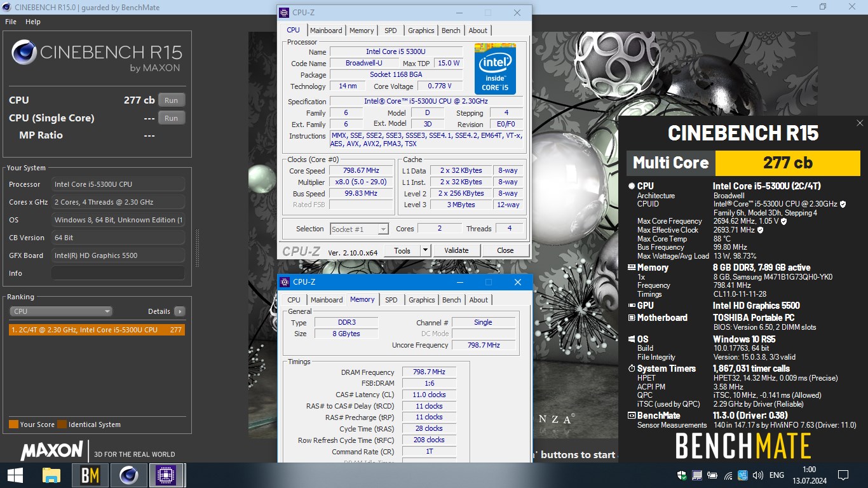Open File Explorer from the taskbar
The width and height of the screenshot is (868, 488).
click(x=51, y=475)
